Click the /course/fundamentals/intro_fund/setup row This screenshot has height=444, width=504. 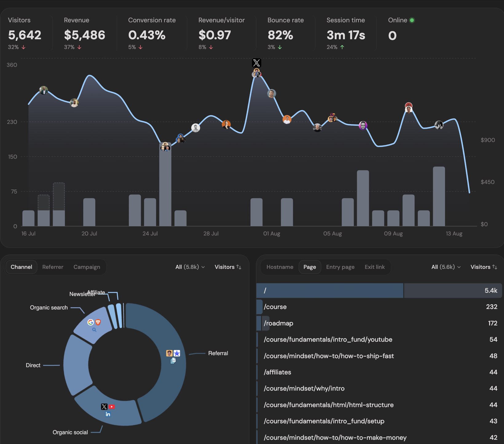(x=379, y=421)
